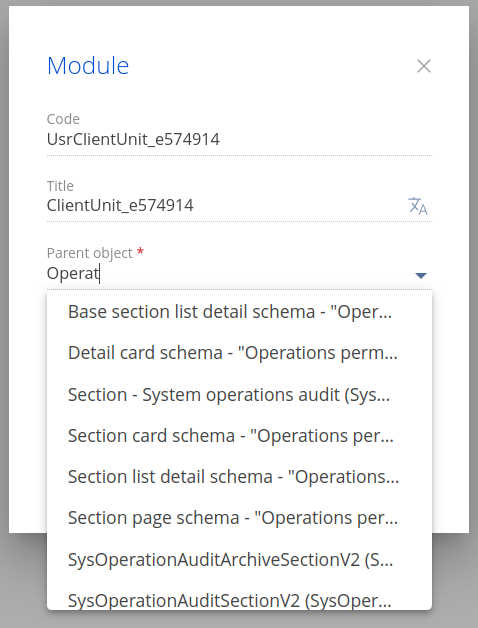Screen dimensions: 478x628
Task: Select Section list detail schema Operations option
Action: coord(240,477)
